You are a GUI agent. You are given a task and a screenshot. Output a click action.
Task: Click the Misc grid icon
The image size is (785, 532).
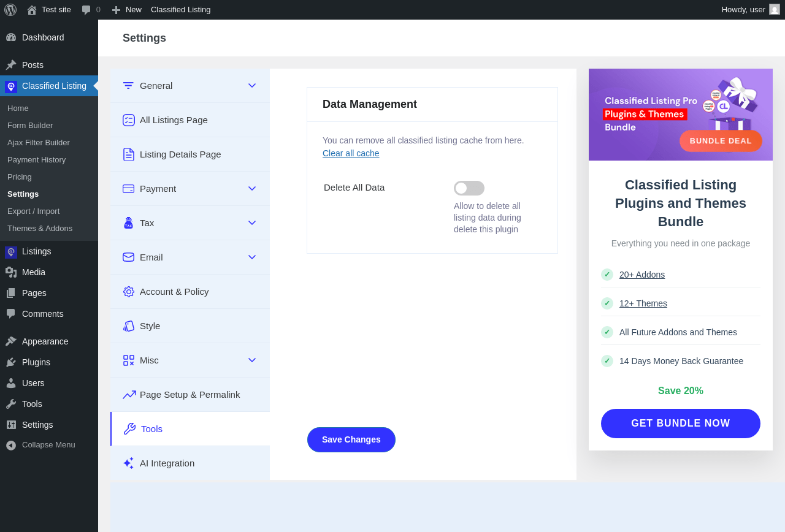(x=128, y=360)
